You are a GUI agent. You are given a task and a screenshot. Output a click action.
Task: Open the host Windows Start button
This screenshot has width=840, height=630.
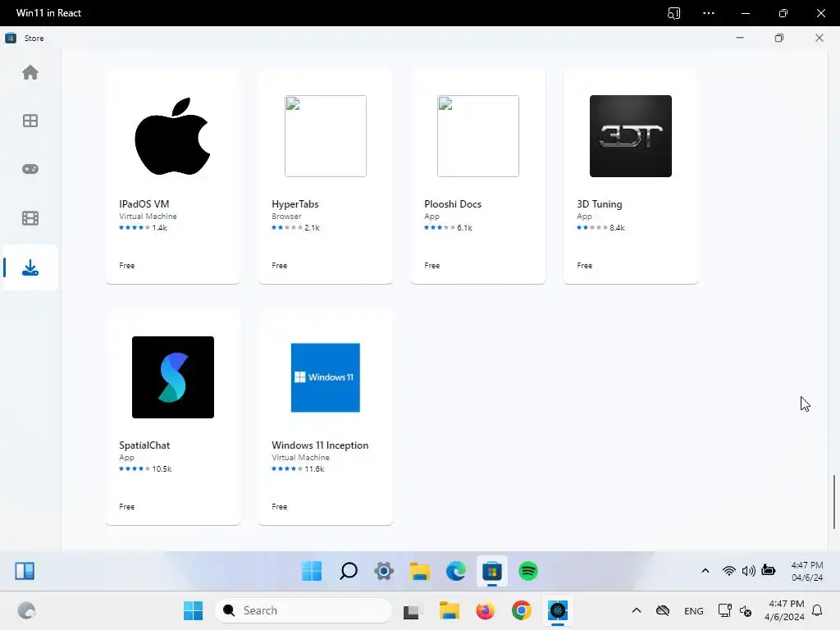coord(193,610)
